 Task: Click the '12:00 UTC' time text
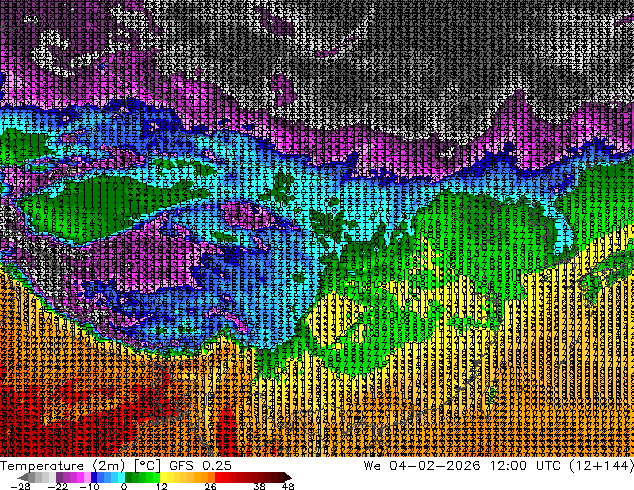[x=526, y=466]
